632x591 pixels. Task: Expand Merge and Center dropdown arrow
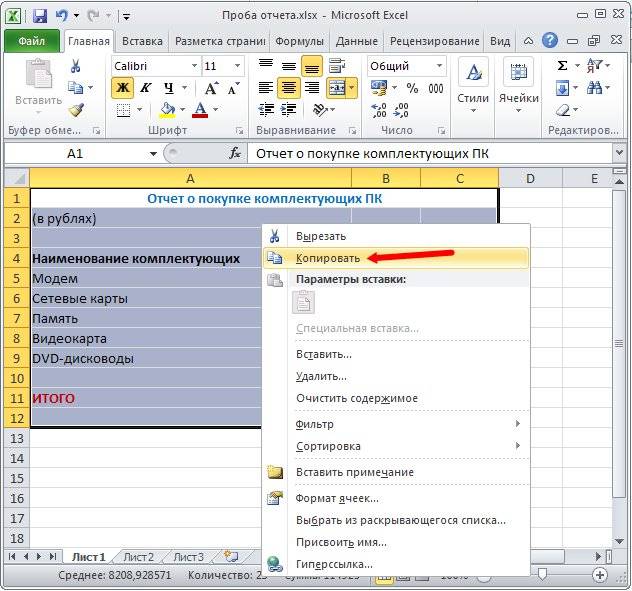coord(352,87)
